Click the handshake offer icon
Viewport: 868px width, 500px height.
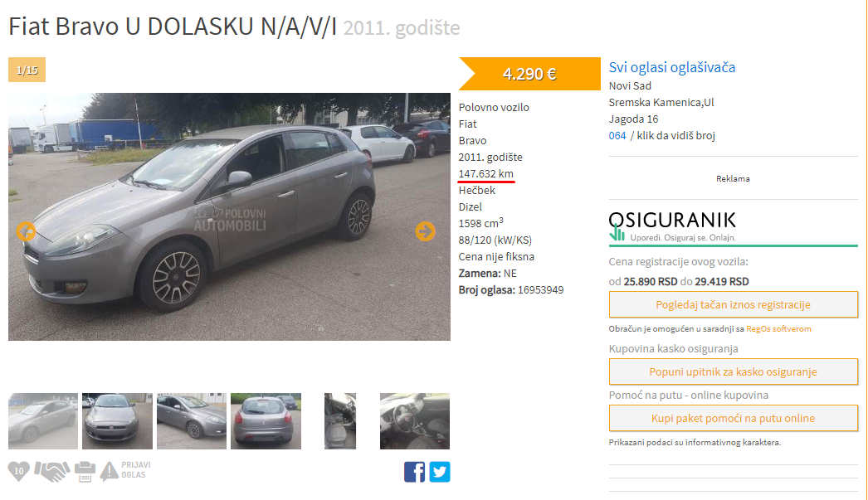pyautogui.click(x=51, y=471)
